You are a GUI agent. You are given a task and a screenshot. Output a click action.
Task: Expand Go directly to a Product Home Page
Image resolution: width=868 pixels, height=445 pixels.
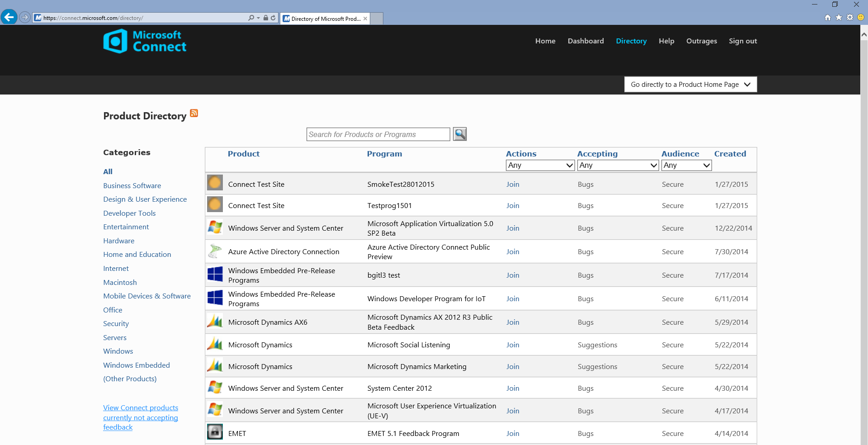pos(690,85)
